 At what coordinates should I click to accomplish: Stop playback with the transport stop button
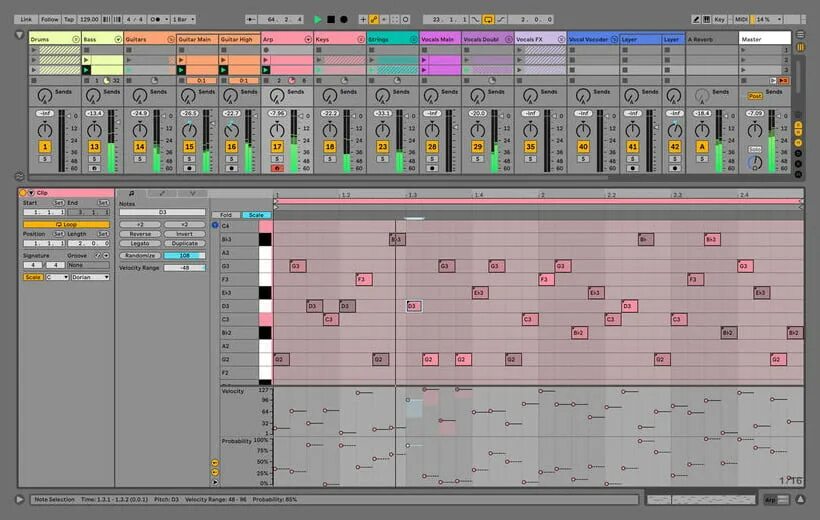pos(331,19)
